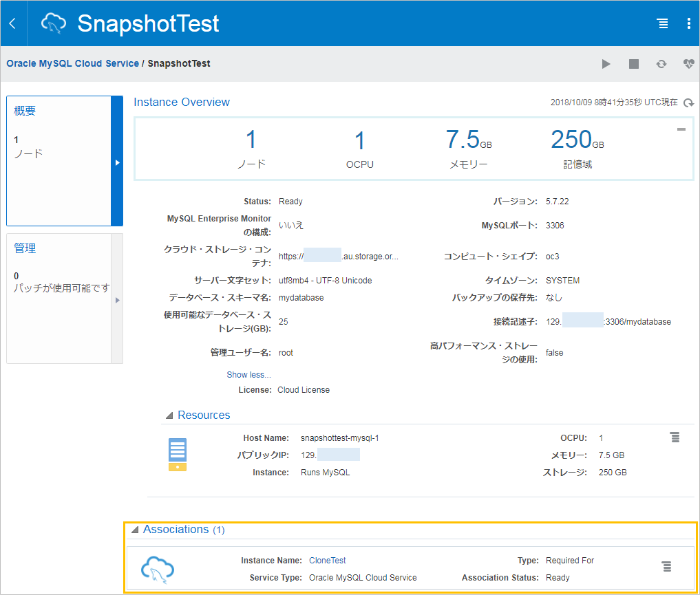Click the MySQL port value 3306

coord(555,225)
